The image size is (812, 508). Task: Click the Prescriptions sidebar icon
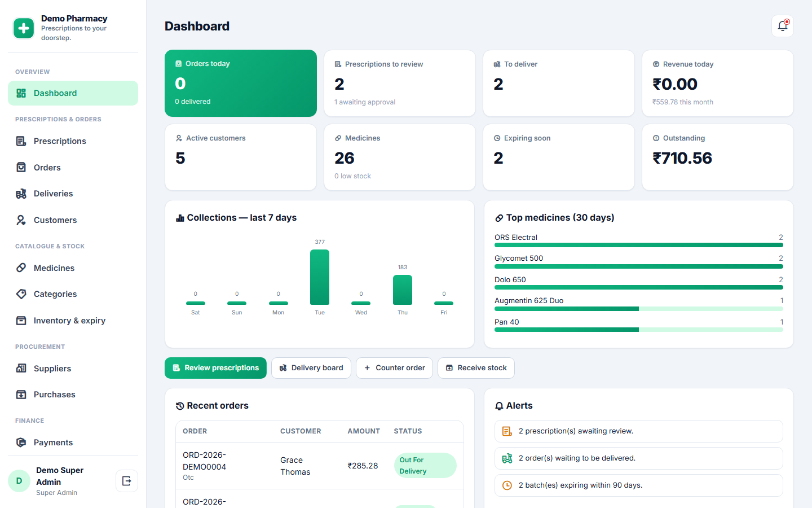coord(21,141)
